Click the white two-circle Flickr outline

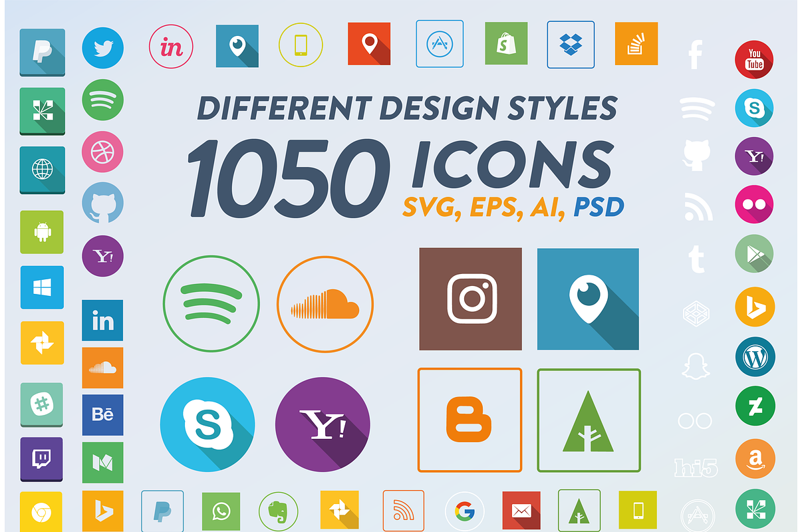(695, 420)
